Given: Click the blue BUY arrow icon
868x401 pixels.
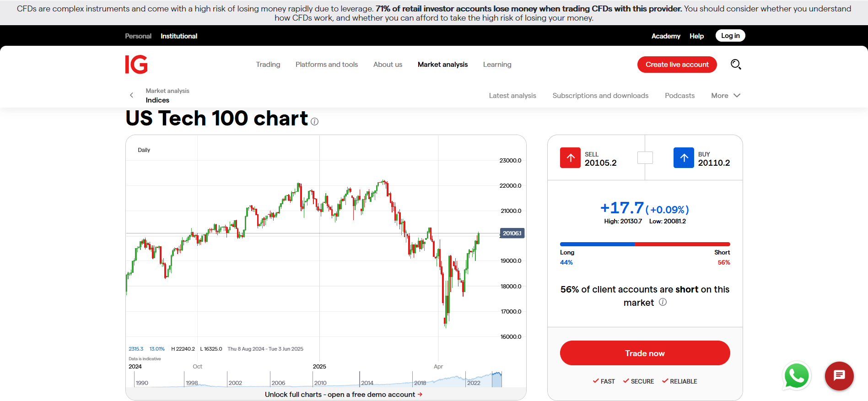Looking at the screenshot, I should pyautogui.click(x=684, y=157).
